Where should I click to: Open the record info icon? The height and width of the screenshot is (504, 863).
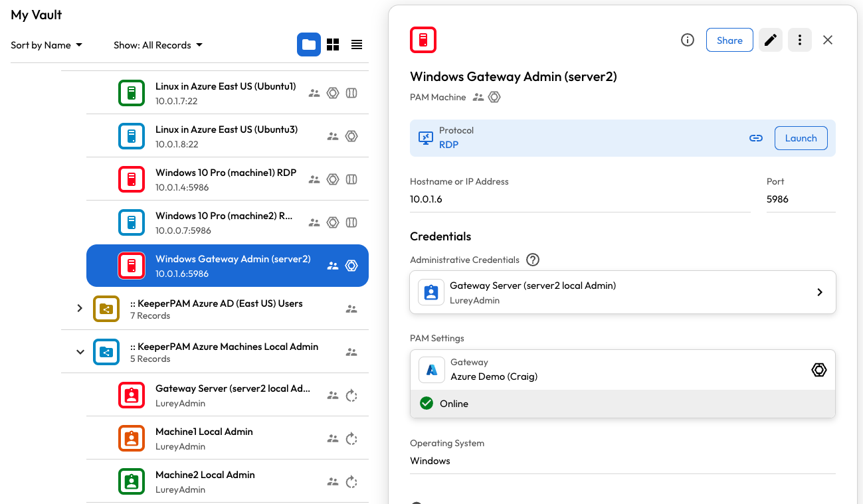tap(688, 40)
